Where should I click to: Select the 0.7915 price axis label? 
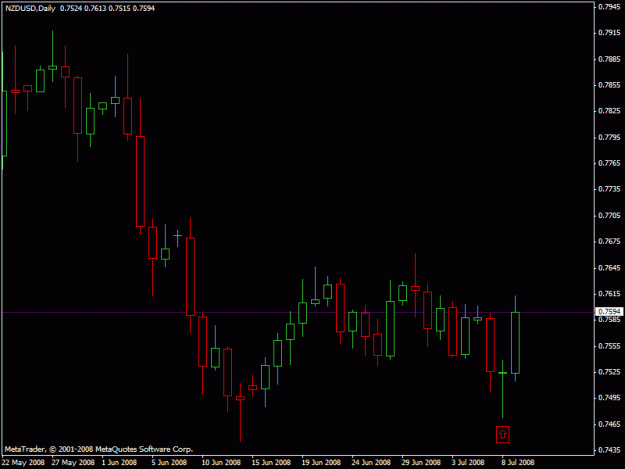coord(609,33)
